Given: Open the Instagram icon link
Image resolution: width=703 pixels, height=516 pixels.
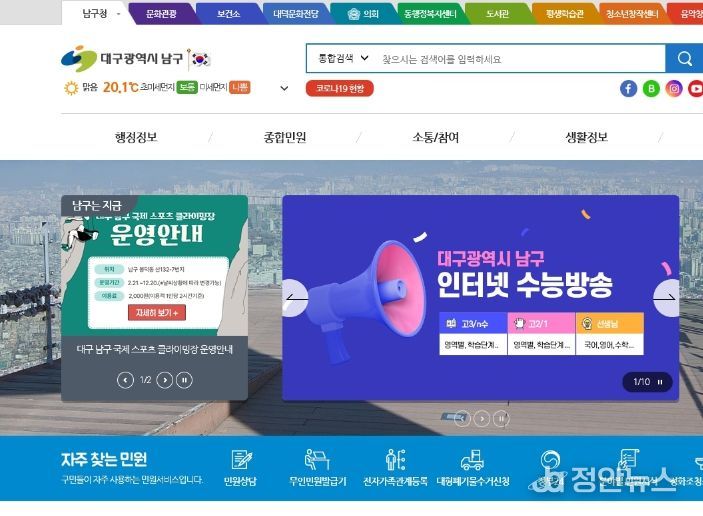Looking at the screenshot, I should (673, 88).
